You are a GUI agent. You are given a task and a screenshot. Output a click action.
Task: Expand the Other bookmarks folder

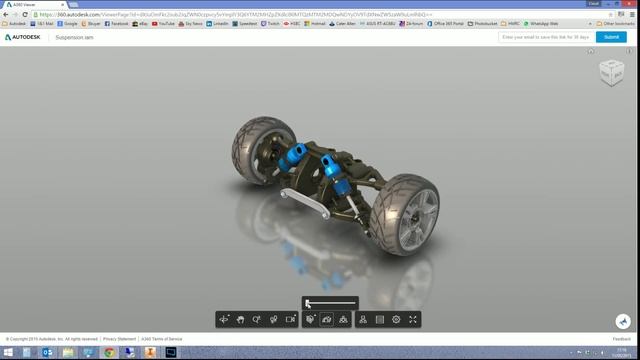click(616, 24)
